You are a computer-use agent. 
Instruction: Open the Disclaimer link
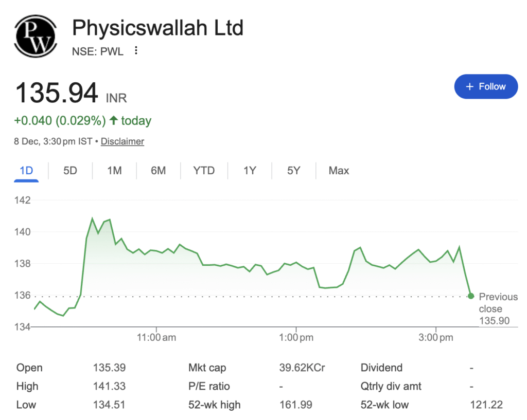coord(122,141)
